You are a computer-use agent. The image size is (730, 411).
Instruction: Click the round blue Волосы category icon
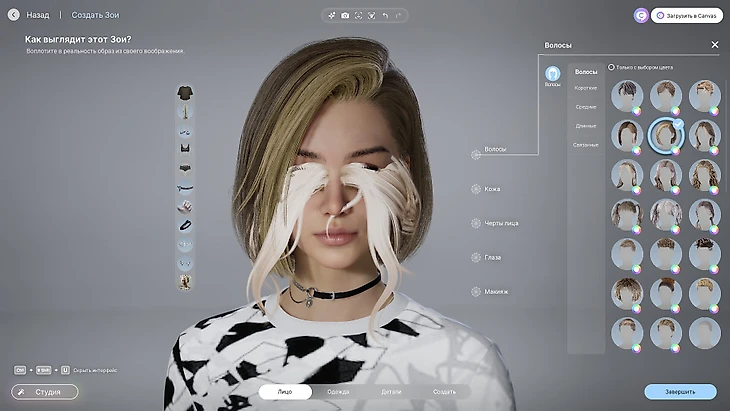pos(552,74)
